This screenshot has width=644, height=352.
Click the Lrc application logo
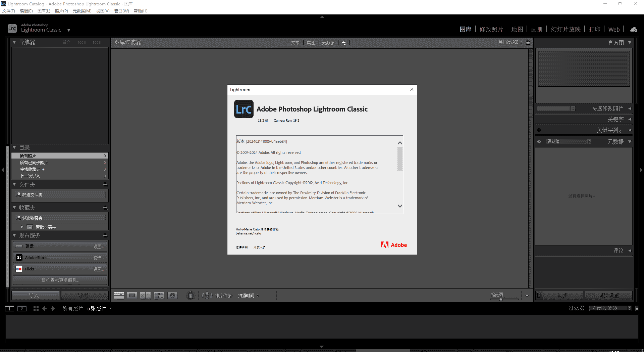coord(12,28)
